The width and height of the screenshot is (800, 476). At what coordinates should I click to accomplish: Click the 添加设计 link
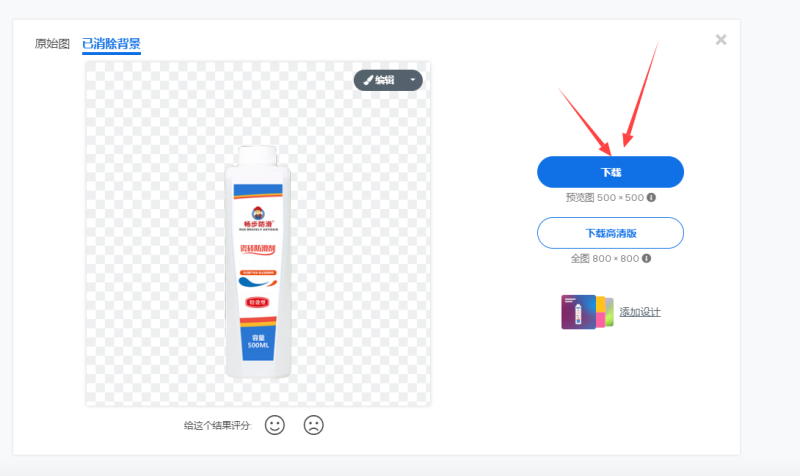coord(640,312)
